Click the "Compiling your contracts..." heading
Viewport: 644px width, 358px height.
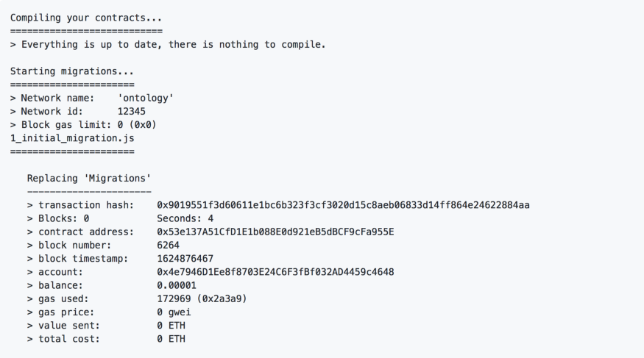pos(86,18)
